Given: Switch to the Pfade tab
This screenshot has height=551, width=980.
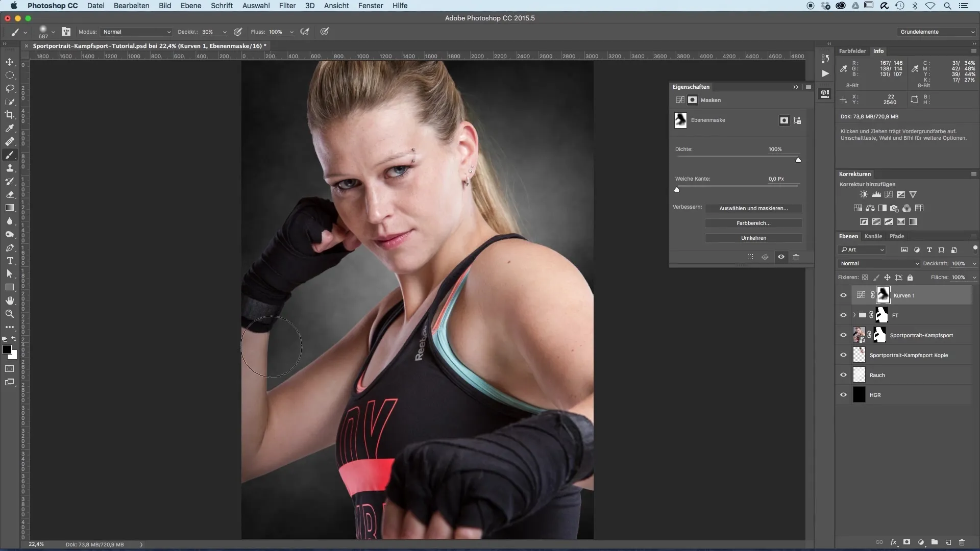Looking at the screenshot, I should pos(897,236).
